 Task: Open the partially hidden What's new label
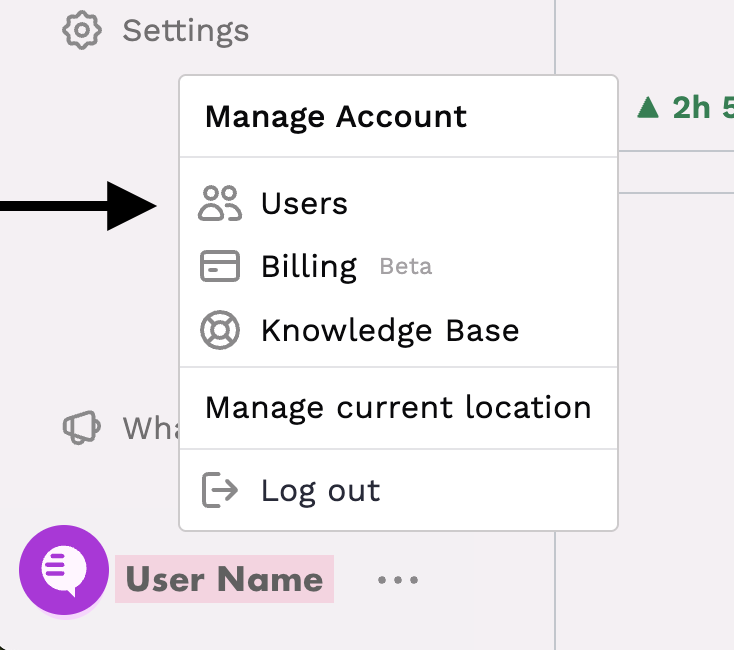coord(150,428)
